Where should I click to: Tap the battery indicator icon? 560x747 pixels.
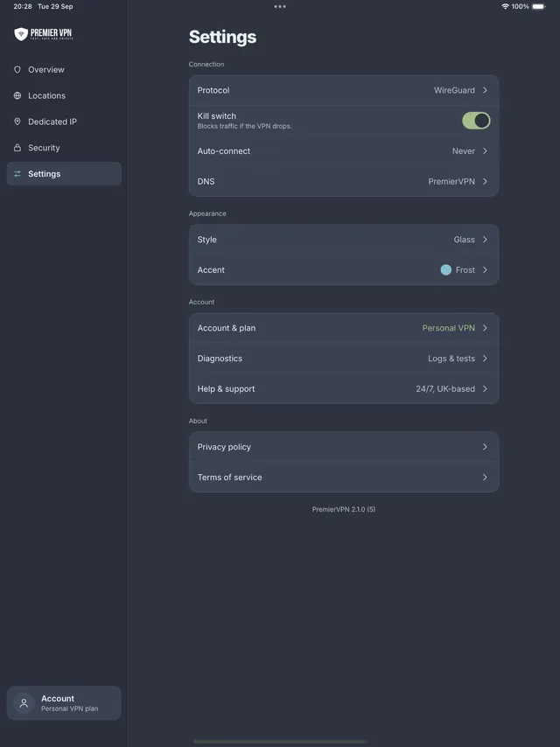(539, 7)
